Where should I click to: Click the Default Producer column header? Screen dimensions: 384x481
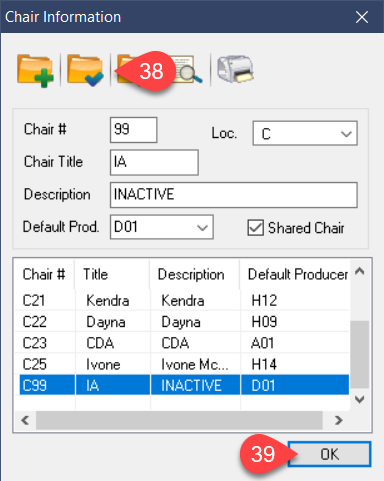click(x=295, y=275)
